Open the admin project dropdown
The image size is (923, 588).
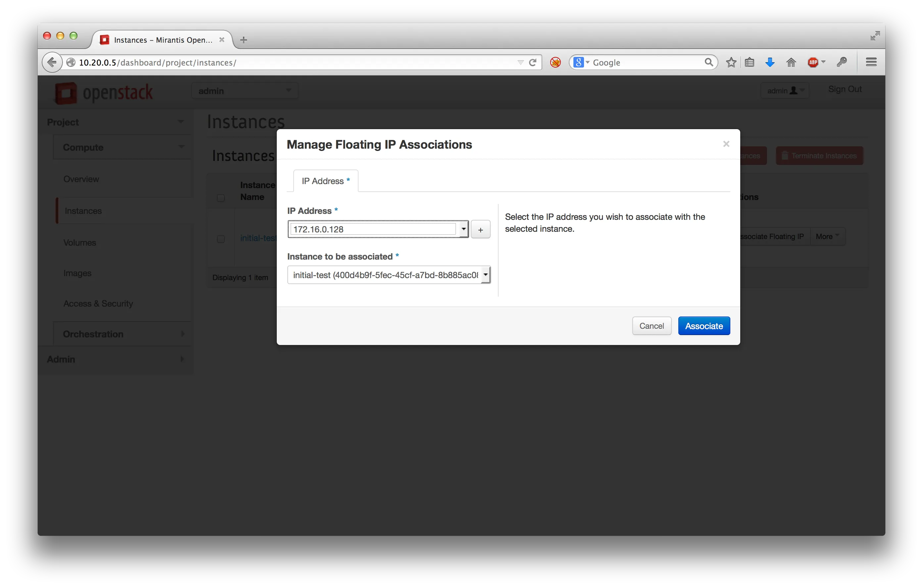coord(245,91)
